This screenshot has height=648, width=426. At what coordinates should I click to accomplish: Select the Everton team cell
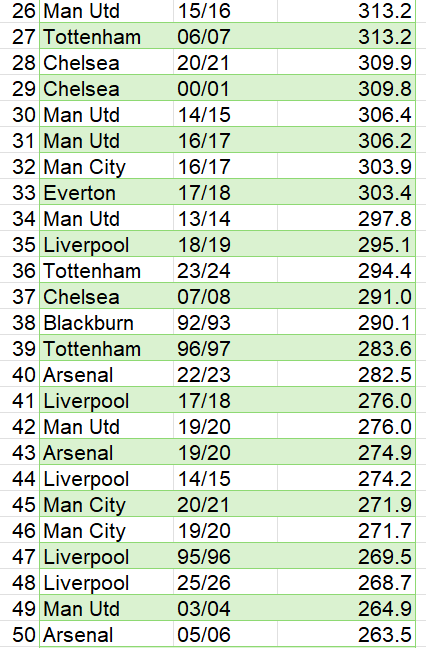point(106,193)
